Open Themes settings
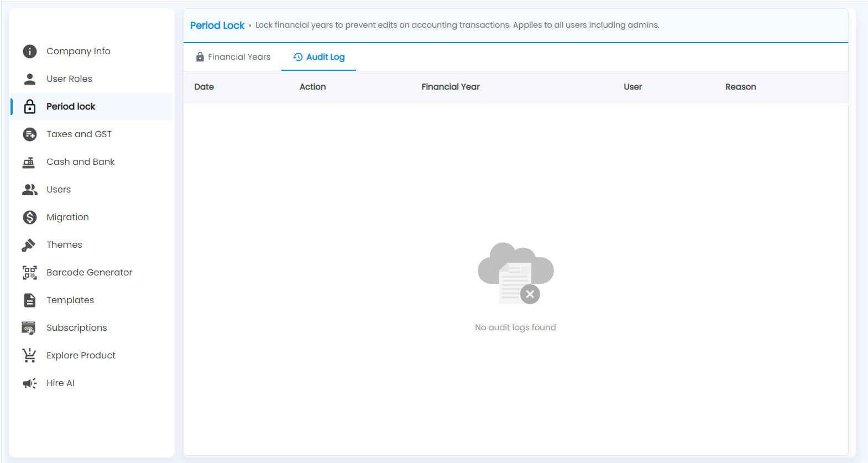868x463 pixels. (x=92, y=245)
